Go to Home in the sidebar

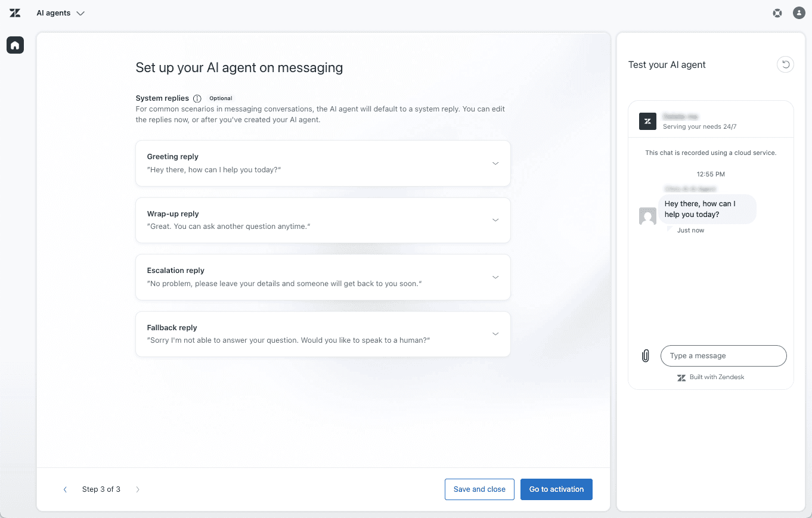coord(15,45)
